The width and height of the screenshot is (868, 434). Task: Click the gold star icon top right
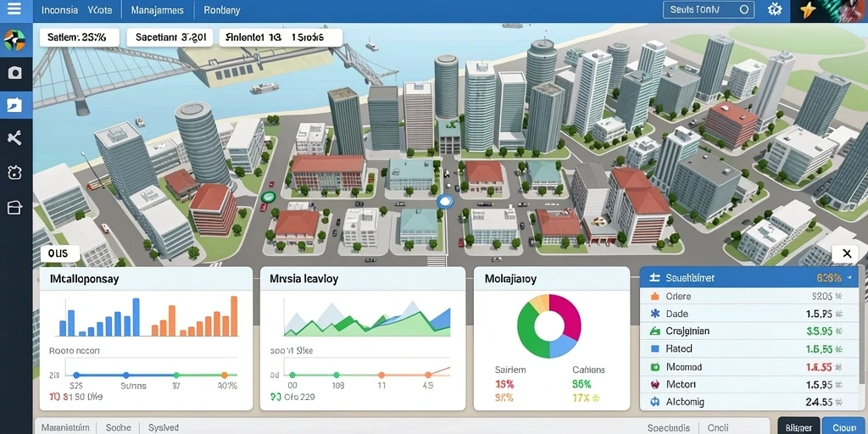click(808, 10)
